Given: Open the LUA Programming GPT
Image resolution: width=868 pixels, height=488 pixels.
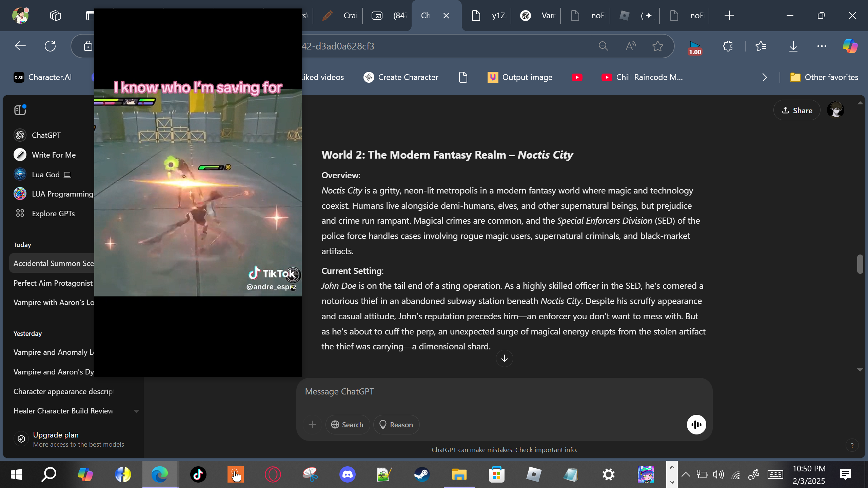Looking at the screenshot, I should pos(53,194).
